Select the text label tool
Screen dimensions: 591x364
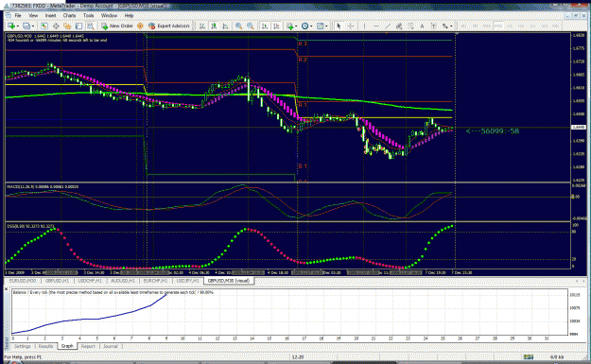coord(433,26)
